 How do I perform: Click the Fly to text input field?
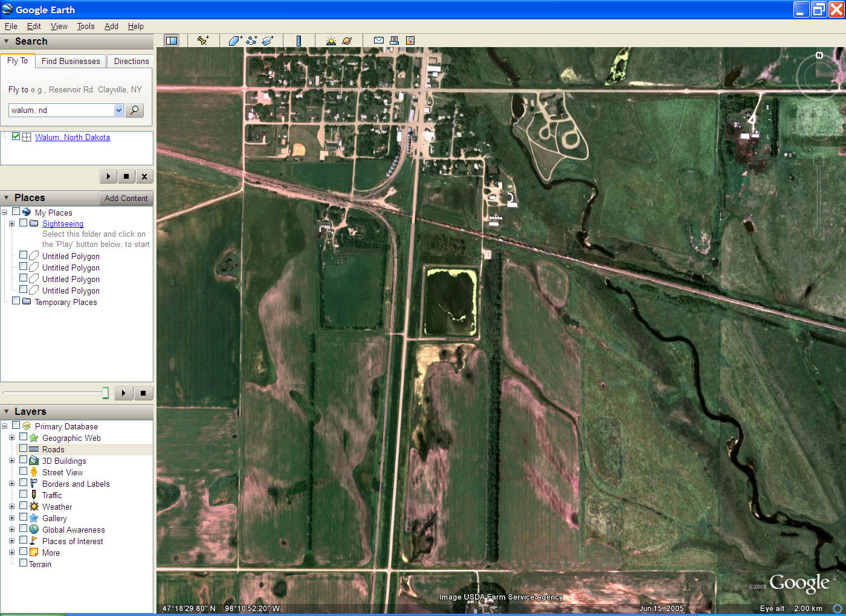click(61, 110)
